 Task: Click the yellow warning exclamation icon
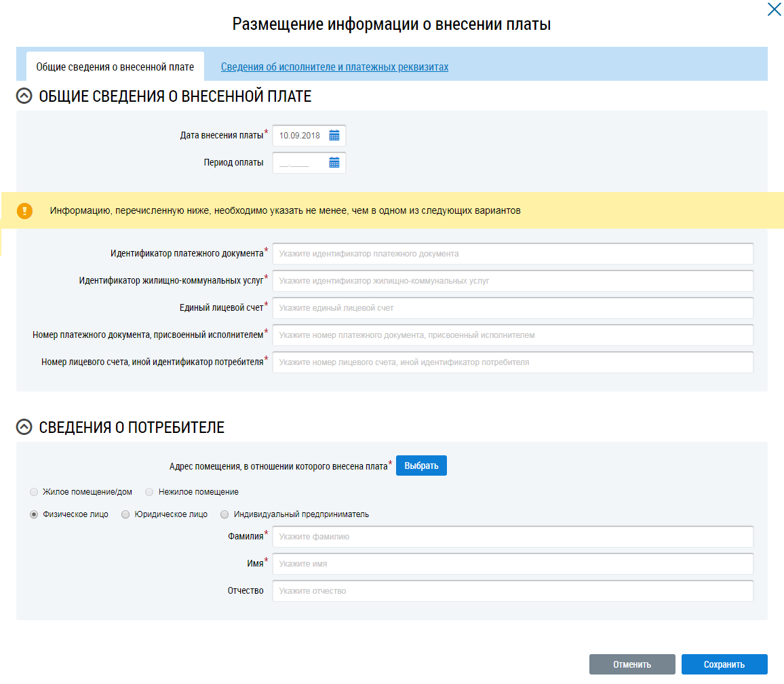click(x=25, y=211)
